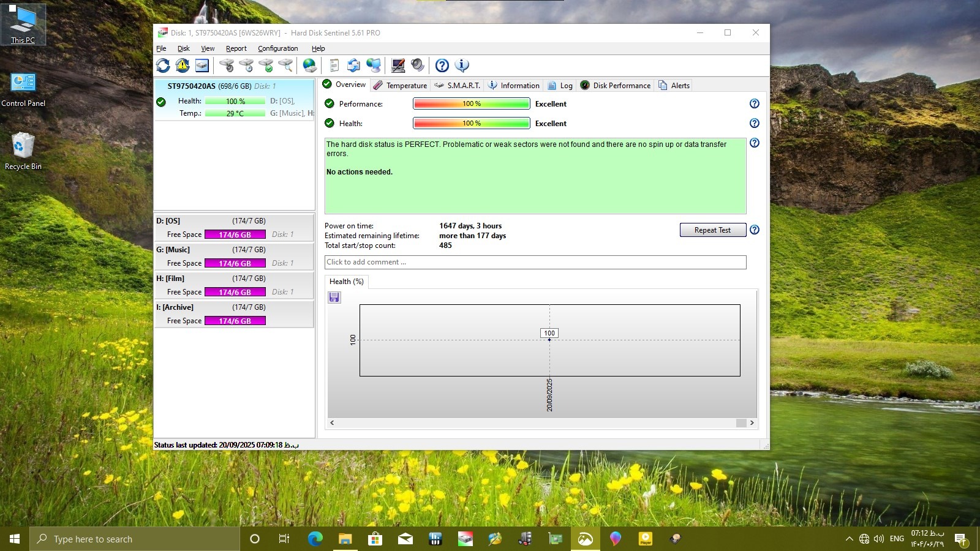Screen dimensions: 980x551
Task: Switch to the Disk Performance tab
Action: 616,86
